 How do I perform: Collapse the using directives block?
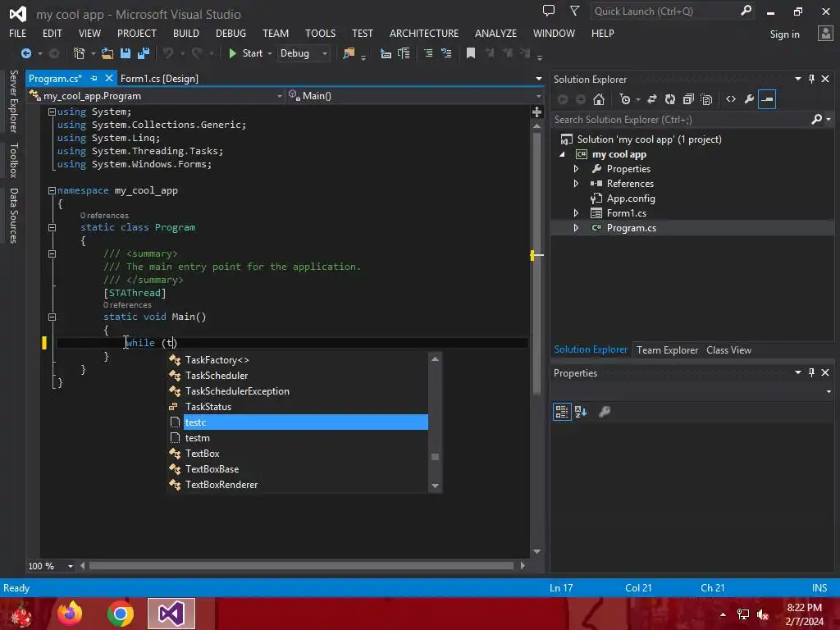coord(52,112)
